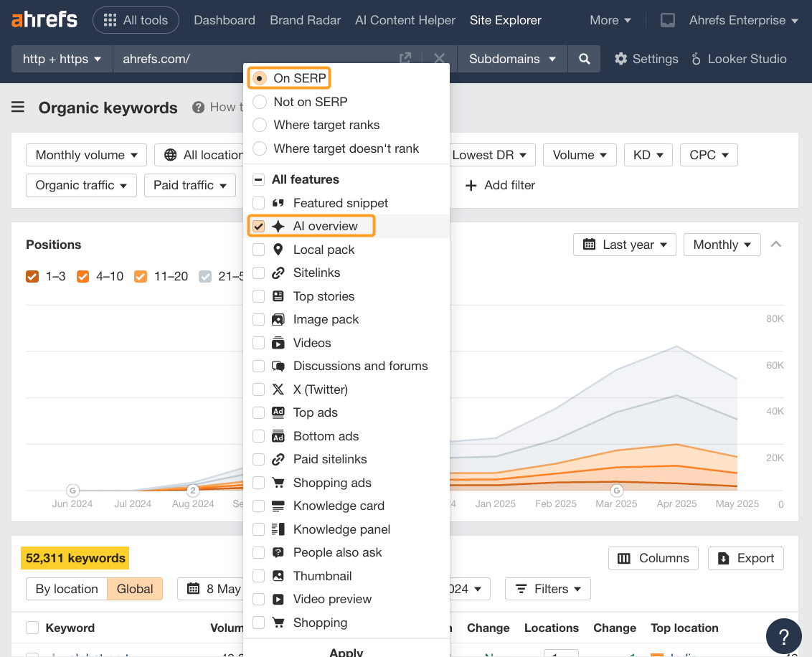Click the Apply button

(x=346, y=651)
